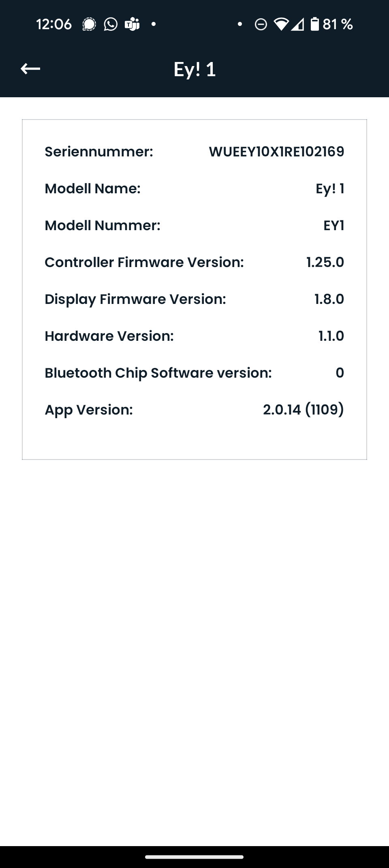This screenshot has width=389, height=868.
Task: Tap the Hardware Version value 1.1.0
Action: (331, 336)
